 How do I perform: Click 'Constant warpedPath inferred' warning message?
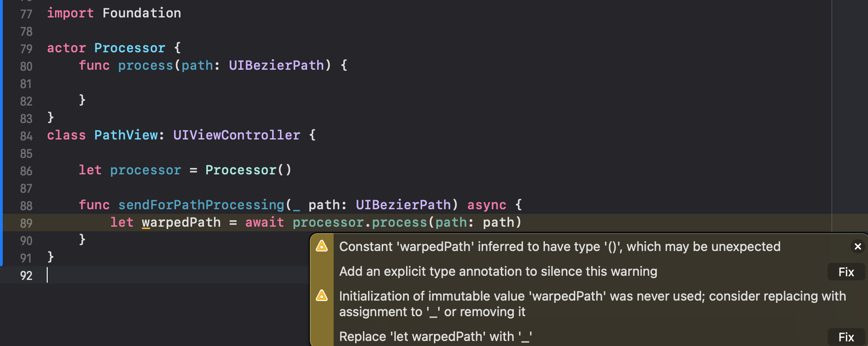pos(560,247)
